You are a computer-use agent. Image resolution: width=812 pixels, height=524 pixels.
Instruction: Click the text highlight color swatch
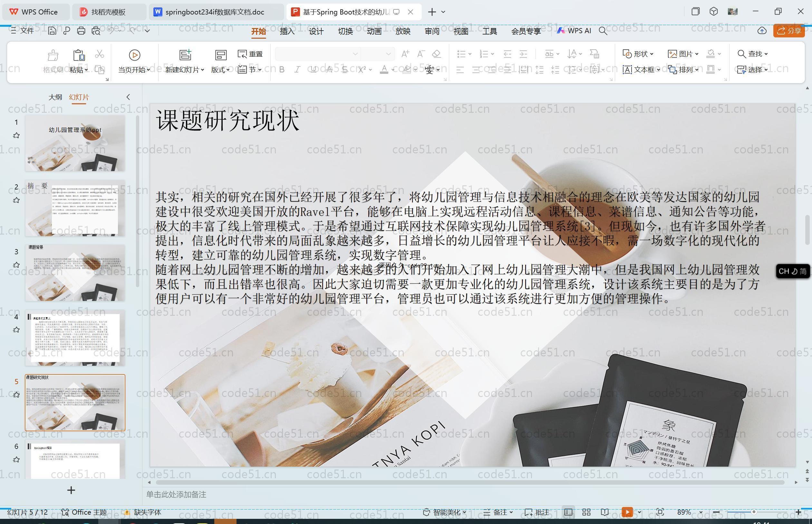[x=407, y=70]
